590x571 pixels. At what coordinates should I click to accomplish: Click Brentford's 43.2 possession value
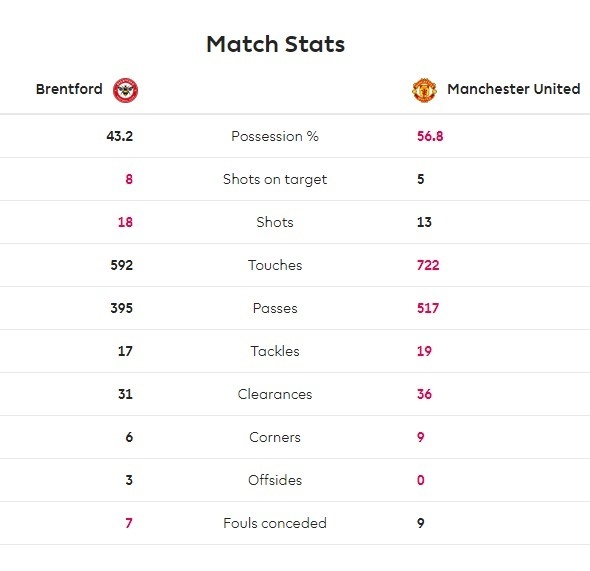[x=120, y=136]
